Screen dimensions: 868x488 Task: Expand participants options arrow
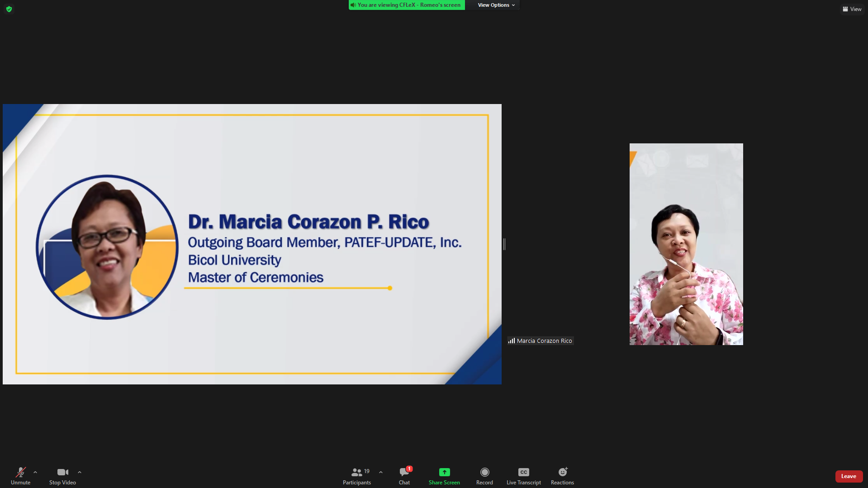(x=381, y=472)
